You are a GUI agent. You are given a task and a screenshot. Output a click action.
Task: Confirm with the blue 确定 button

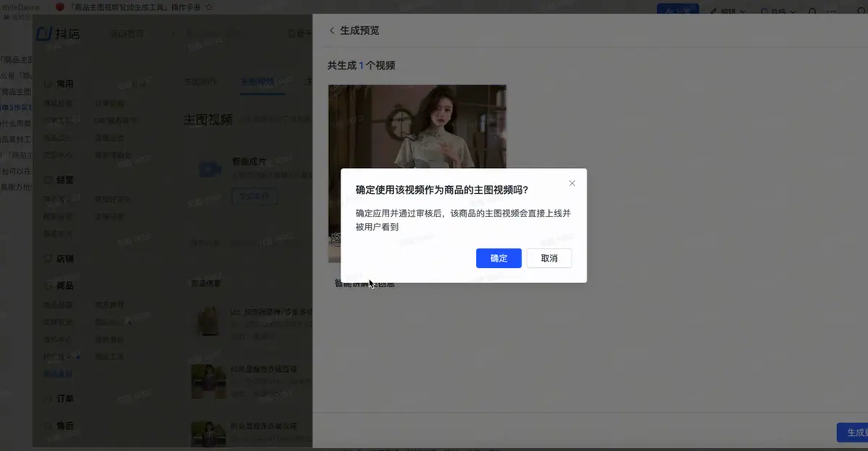(498, 258)
